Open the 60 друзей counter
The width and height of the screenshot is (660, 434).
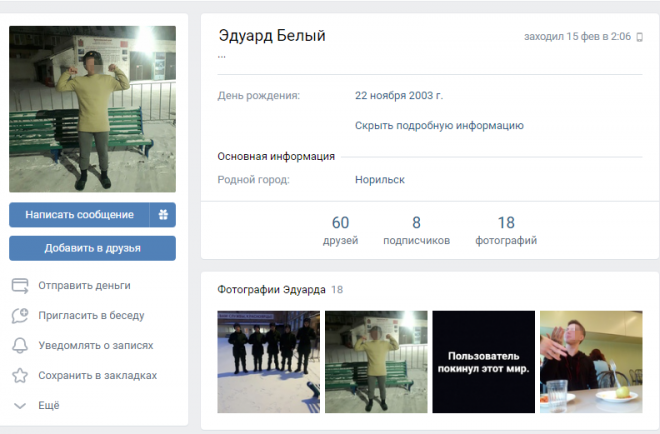tap(340, 230)
